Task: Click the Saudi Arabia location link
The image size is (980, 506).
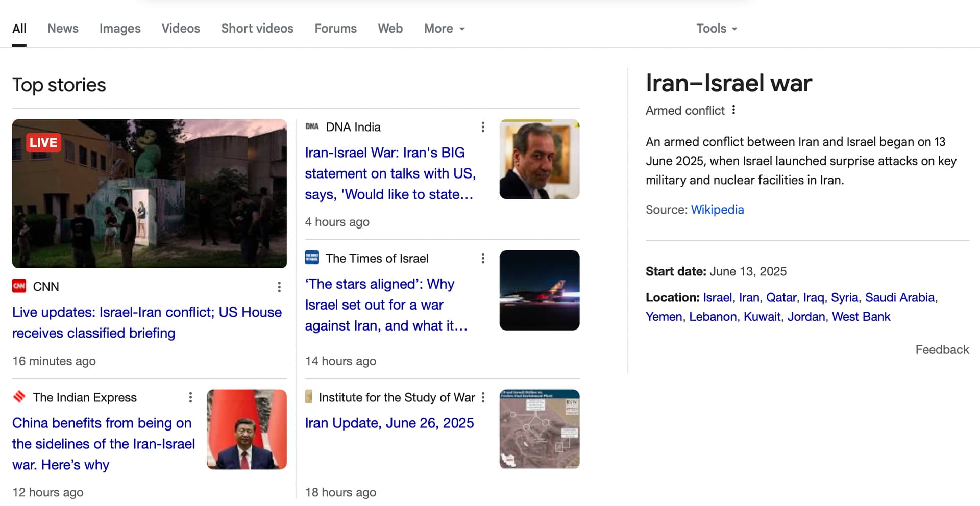Action: click(900, 297)
